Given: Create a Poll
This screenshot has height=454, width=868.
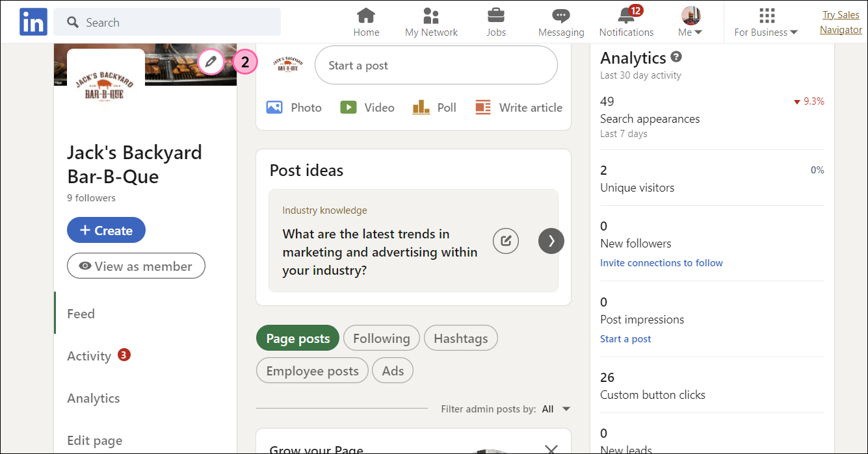Looking at the screenshot, I should (x=434, y=108).
